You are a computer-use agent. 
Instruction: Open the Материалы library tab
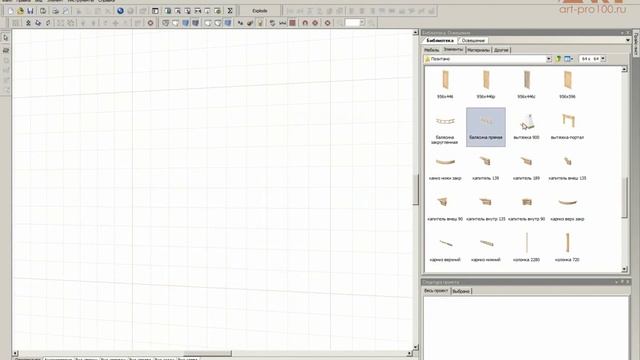tap(478, 50)
